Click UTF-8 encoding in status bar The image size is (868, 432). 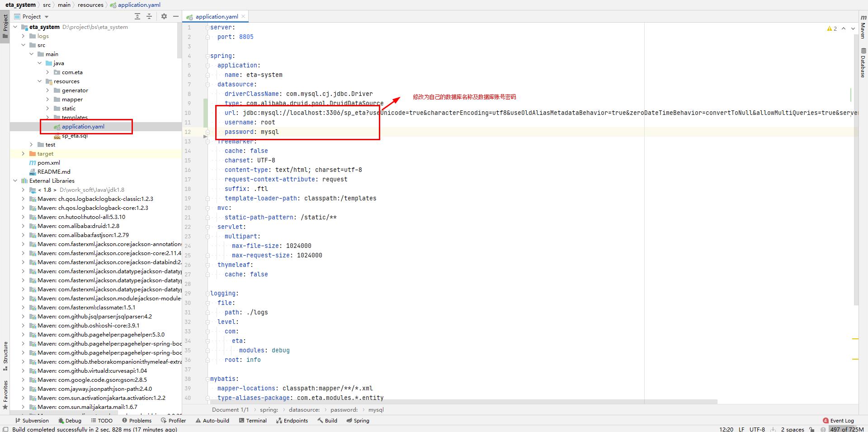(757, 429)
